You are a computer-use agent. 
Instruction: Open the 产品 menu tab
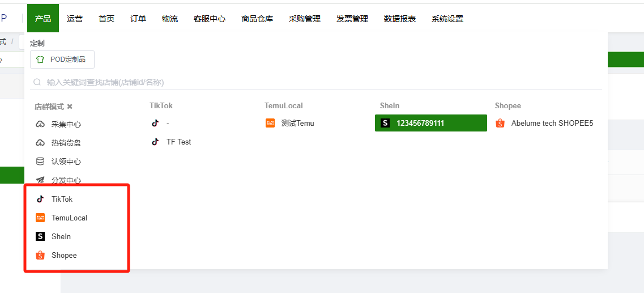point(43,19)
